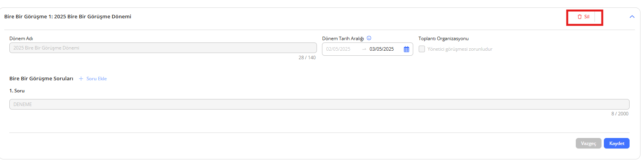Click the plus icon before Soru Ekle
Viewport: 644px width, 168px height.
pyautogui.click(x=81, y=79)
